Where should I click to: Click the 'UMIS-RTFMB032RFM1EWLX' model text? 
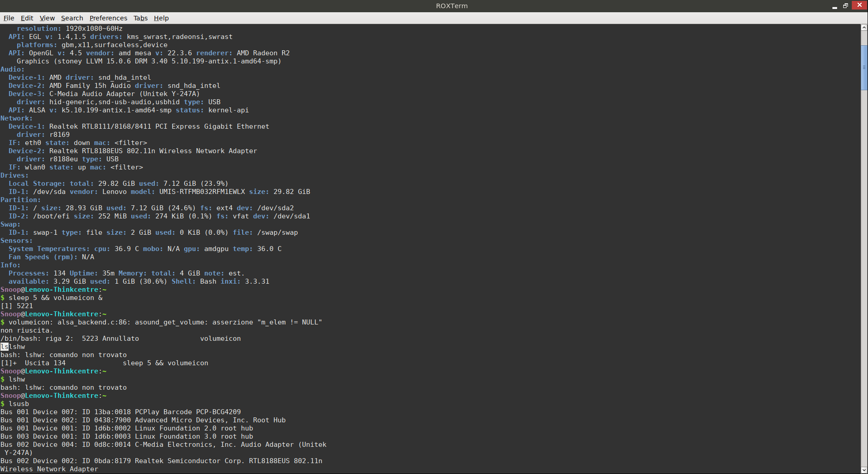(202, 192)
